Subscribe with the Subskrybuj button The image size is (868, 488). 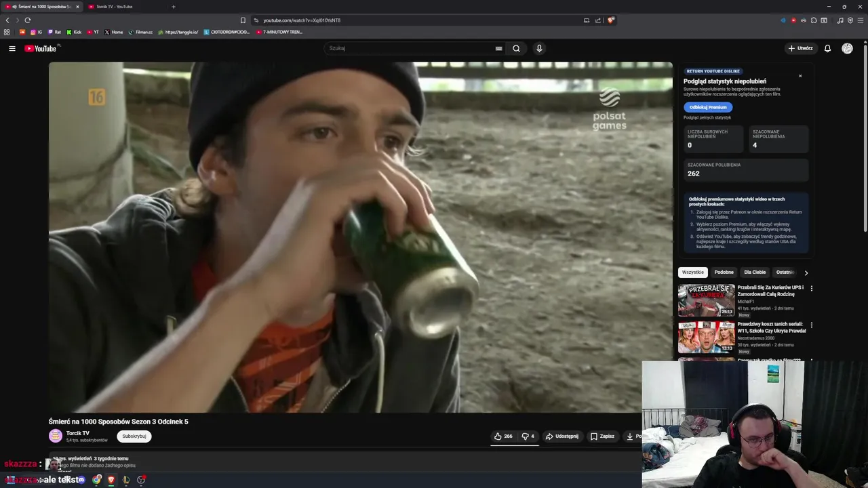pos(134,436)
